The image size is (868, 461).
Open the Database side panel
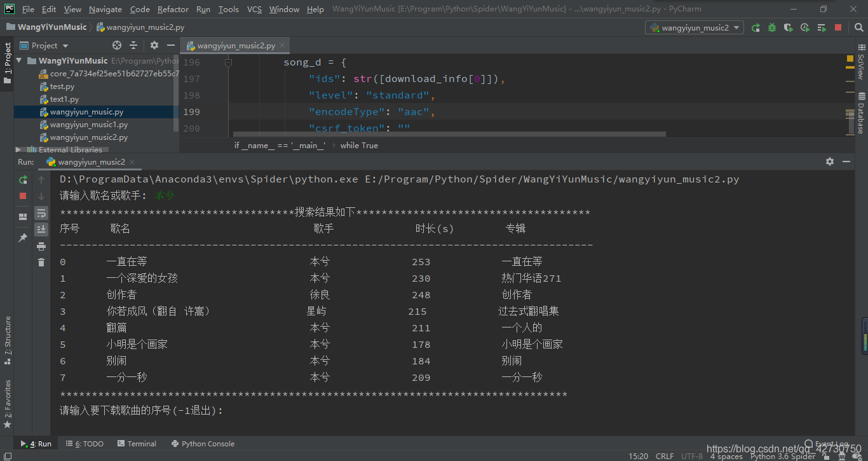pos(861,113)
